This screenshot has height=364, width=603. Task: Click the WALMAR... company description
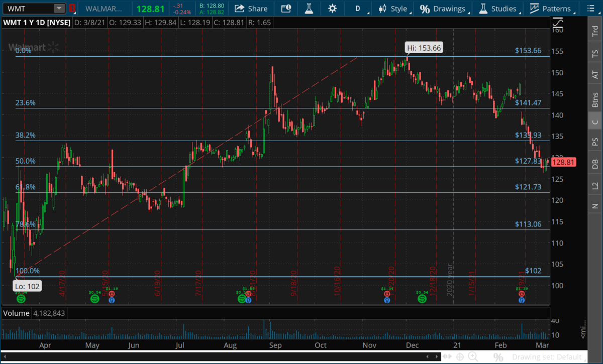[105, 9]
